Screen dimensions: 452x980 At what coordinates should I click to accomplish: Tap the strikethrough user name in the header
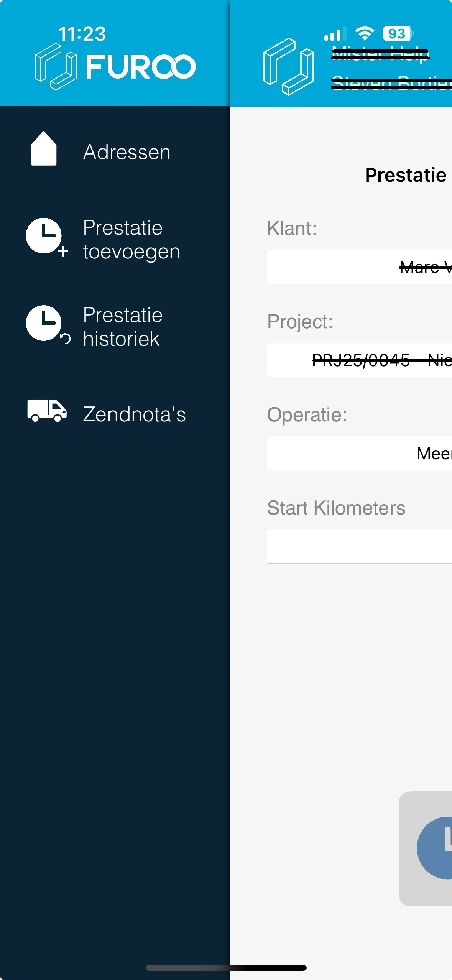pos(391,83)
